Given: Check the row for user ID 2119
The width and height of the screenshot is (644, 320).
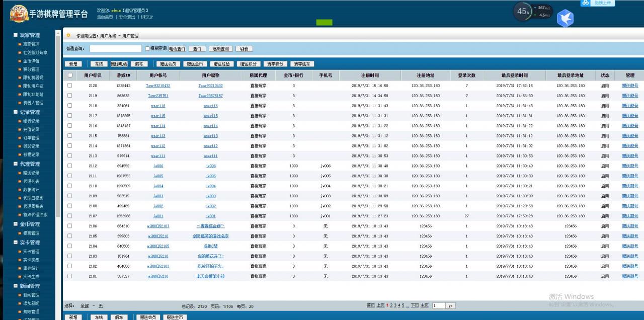Looking at the screenshot, I should click(x=70, y=96).
